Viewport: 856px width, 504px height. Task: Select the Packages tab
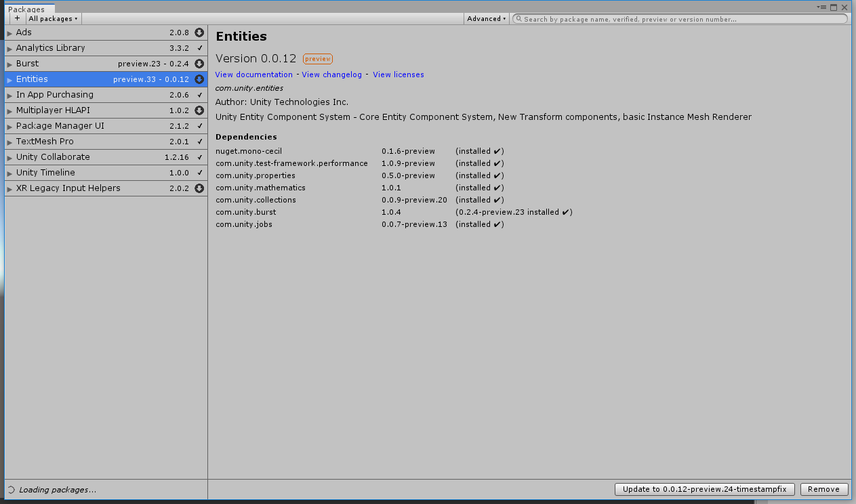[x=28, y=9]
